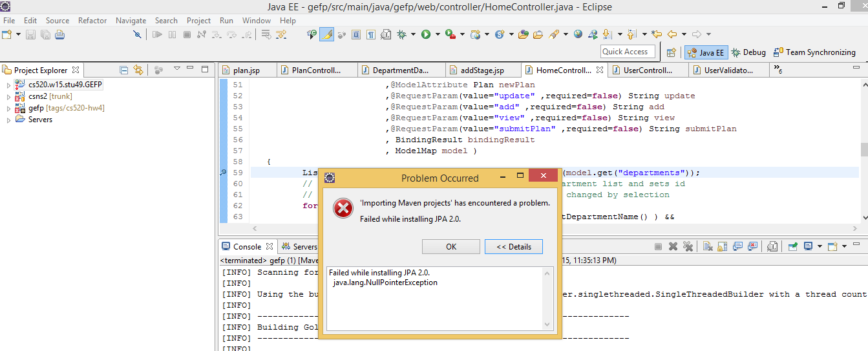Clear the console with the Clear Console icon
The image size is (868, 351).
(x=707, y=246)
